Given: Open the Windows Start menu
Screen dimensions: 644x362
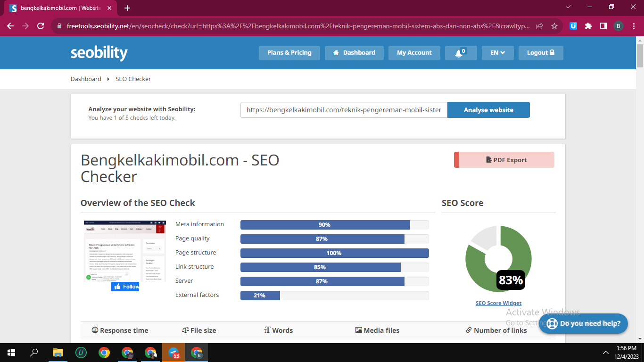Looking at the screenshot, I should pos(11,353).
